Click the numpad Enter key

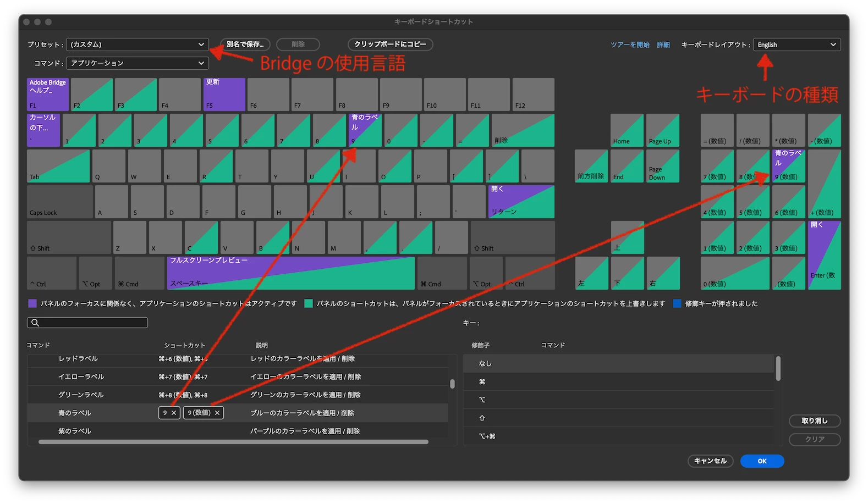[x=825, y=255]
